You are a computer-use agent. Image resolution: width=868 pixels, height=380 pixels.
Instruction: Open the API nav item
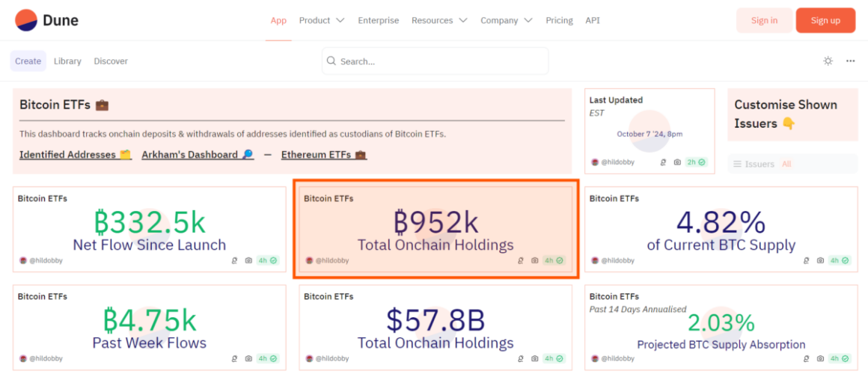point(593,20)
